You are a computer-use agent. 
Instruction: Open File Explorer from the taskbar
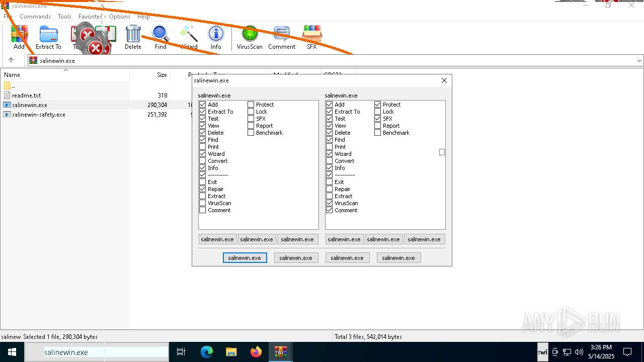pos(231,352)
